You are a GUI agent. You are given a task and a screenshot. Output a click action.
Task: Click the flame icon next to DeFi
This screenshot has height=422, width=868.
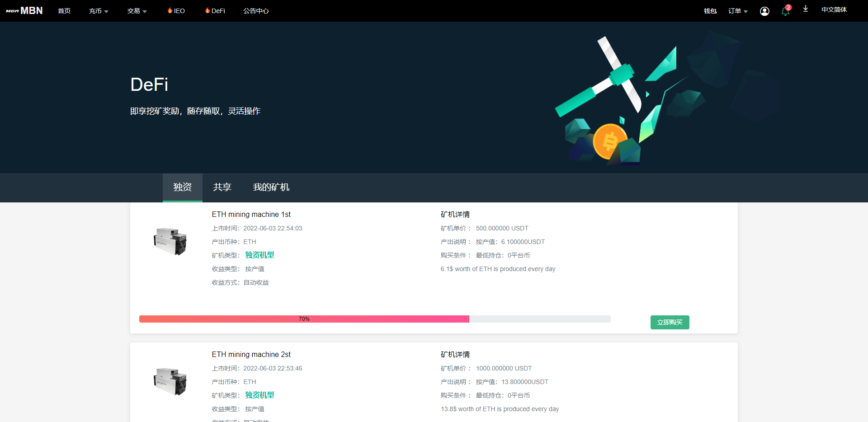(x=207, y=10)
